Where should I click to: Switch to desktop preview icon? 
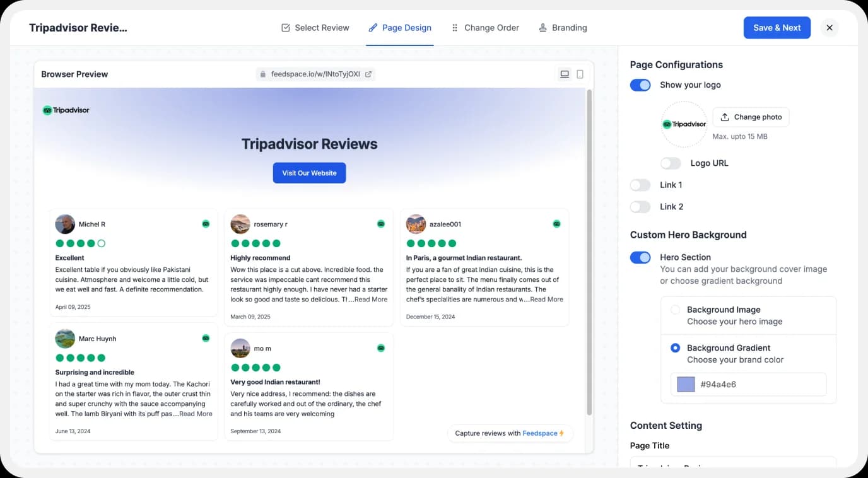(x=565, y=74)
